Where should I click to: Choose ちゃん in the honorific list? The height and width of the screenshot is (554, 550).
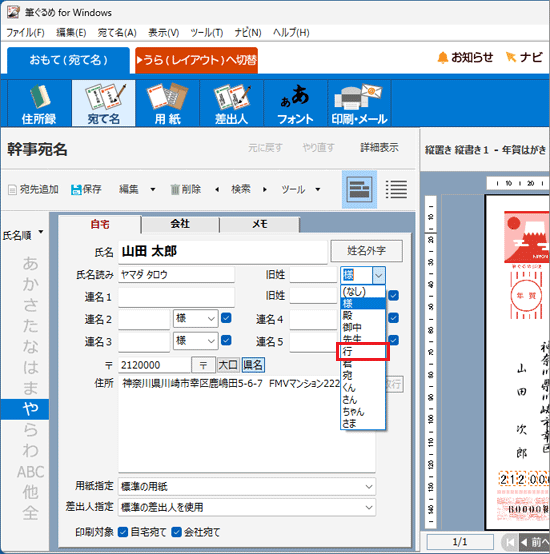[363, 411]
